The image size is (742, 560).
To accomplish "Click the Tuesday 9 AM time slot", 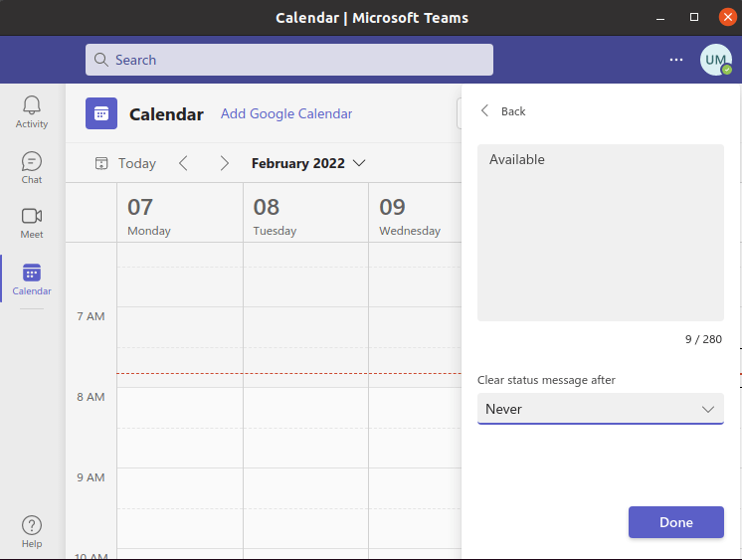I will (x=305, y=488).
